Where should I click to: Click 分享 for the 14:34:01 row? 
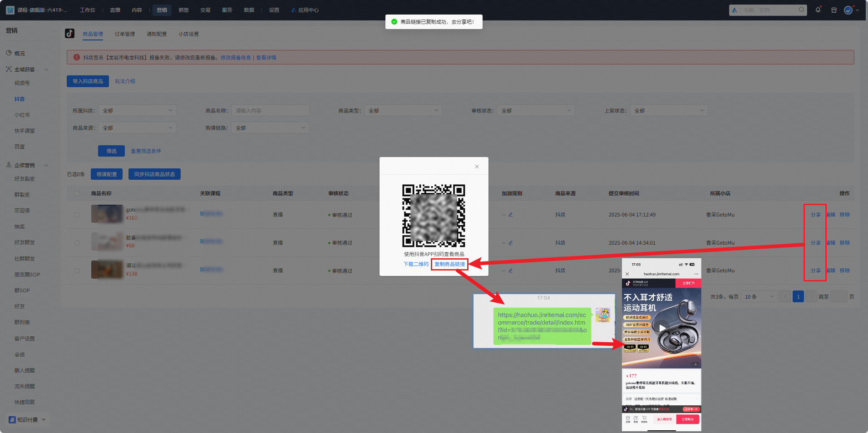click(x=815, y=243)
